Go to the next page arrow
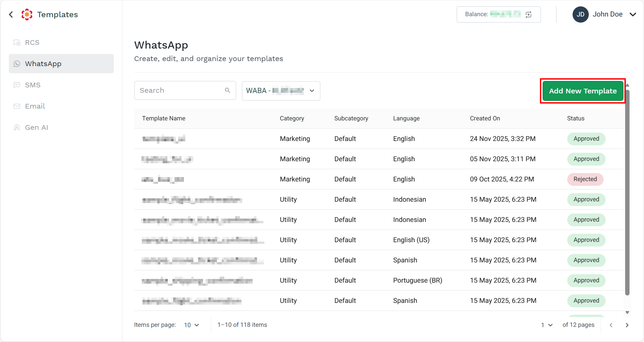Screen dimensions: 644x342 pyautogui.click(x=627, y=325)
